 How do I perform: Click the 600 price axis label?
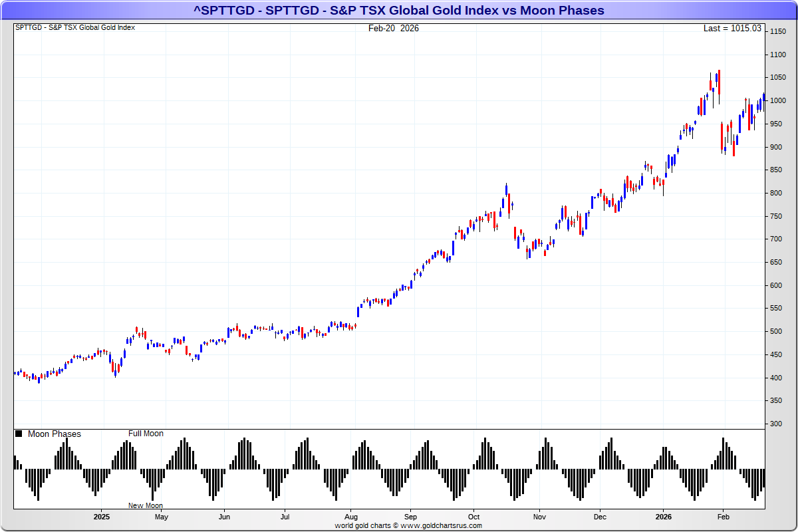[776, 285]
